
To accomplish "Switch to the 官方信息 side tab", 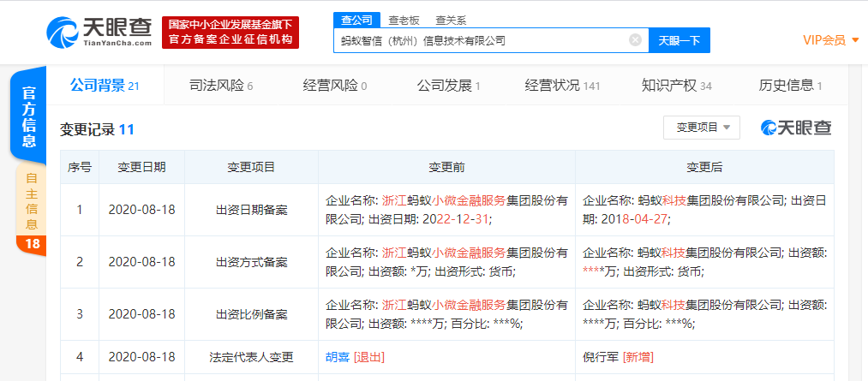I will 28,116.
